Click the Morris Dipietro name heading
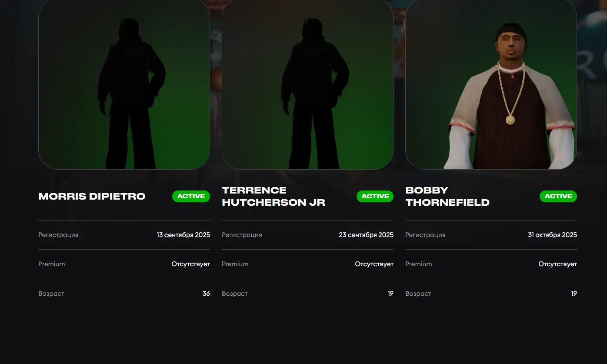The height and width of the screenshot is (364, 607). pyautogui.click(x=92, y=197)
